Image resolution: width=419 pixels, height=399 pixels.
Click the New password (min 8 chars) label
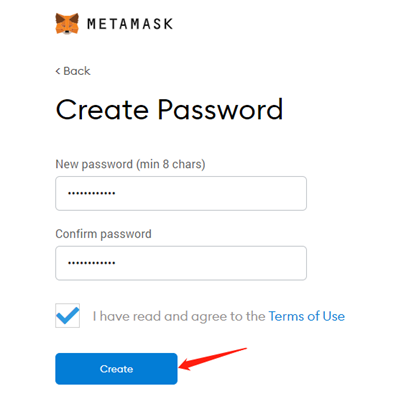click(x=130, y=164)
